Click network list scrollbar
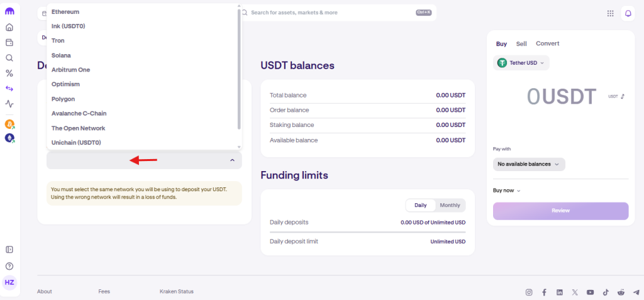 coord(239,69)
